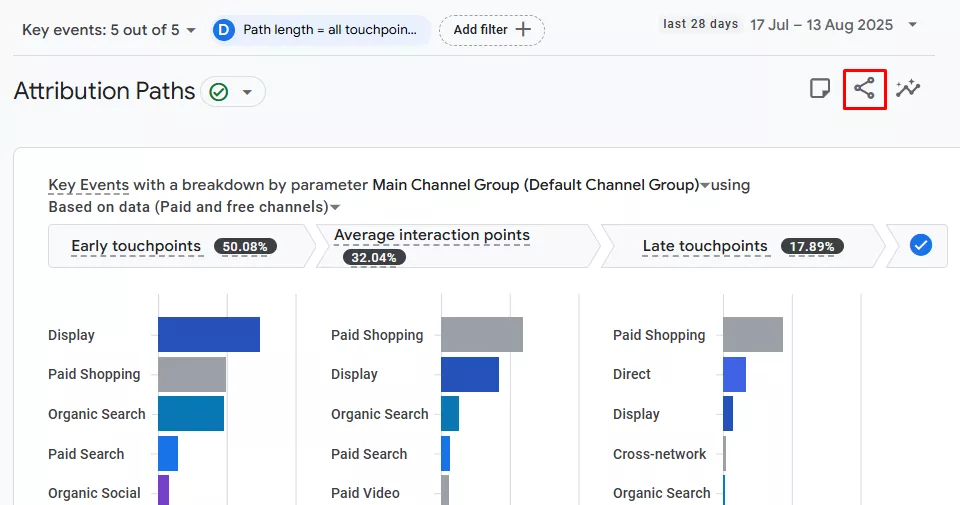Click the note annotation icon

coord(819,89)
